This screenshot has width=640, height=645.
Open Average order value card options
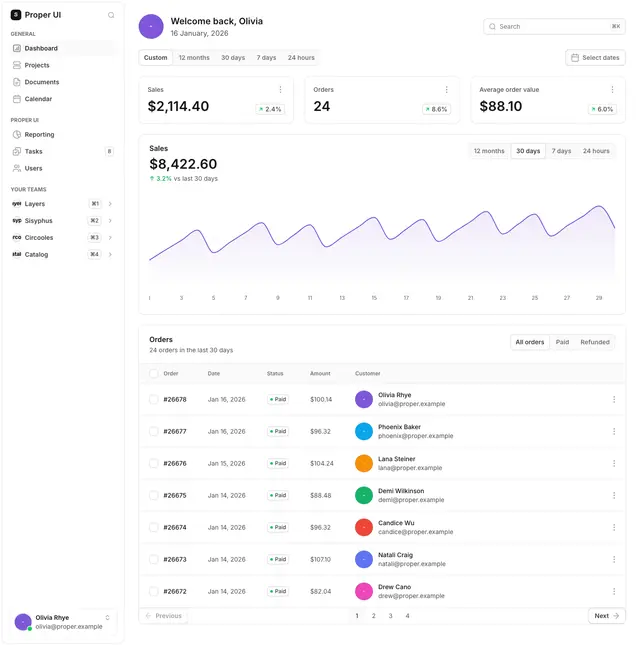tap(612, 89)
